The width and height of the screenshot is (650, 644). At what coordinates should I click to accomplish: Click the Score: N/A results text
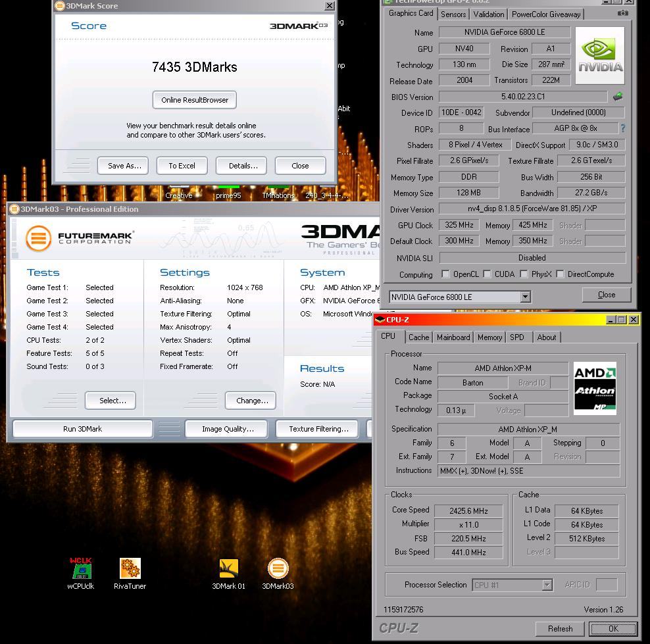(x=318, y=384)
